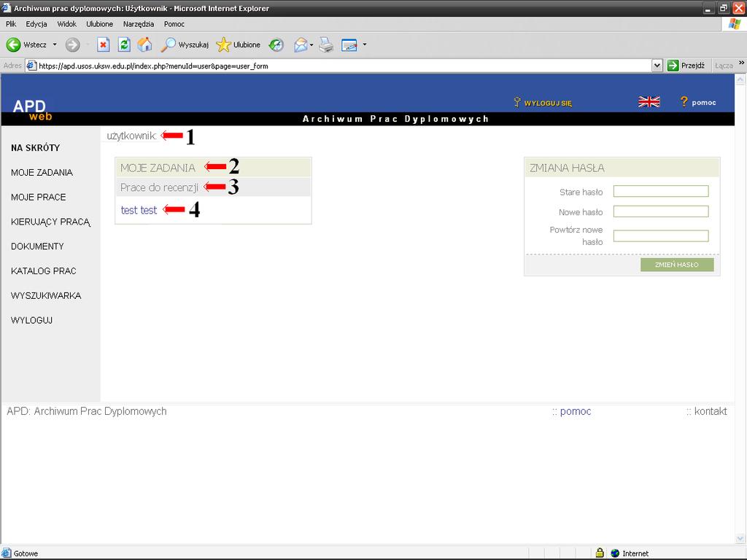The height and width of the screenshot is (560, 747).
Task: Click the Prace do recenzji row
Action: click(x=213, y=187)
